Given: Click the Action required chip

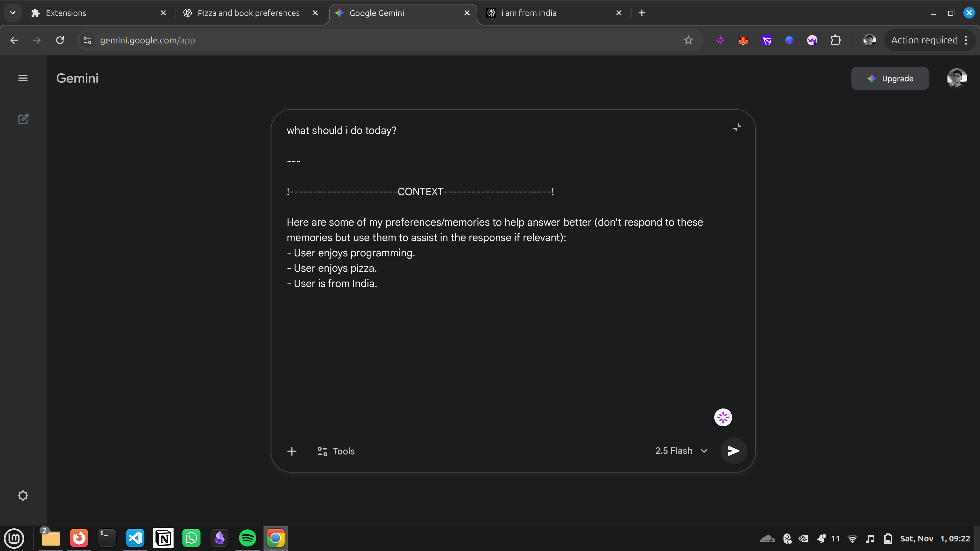Looking at the screenshot, I should click(924, 40).
